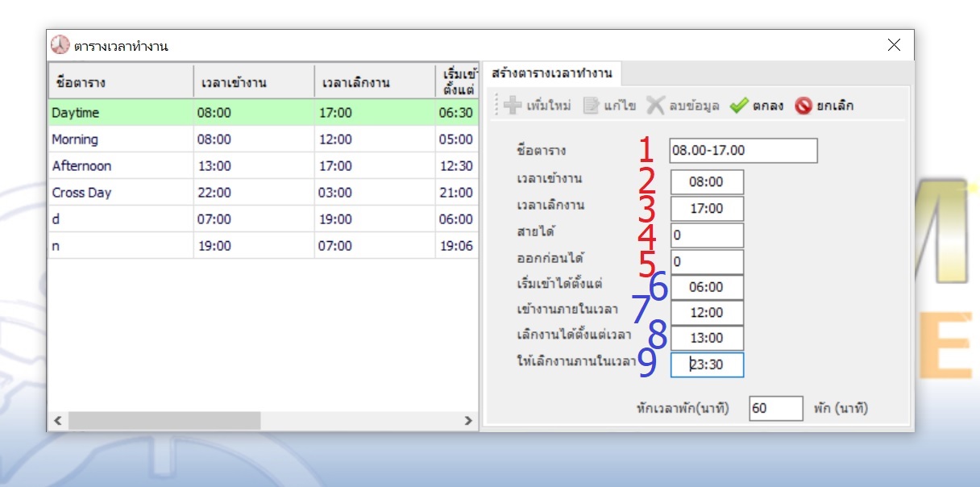Click the red cancel icon
Screen dimensions: 980x487
pyautogui.click(x=803, y=106)
